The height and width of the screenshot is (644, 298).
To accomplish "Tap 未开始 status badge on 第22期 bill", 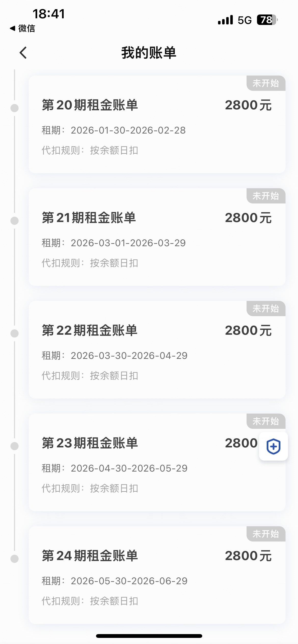I will tap(266, 309).
